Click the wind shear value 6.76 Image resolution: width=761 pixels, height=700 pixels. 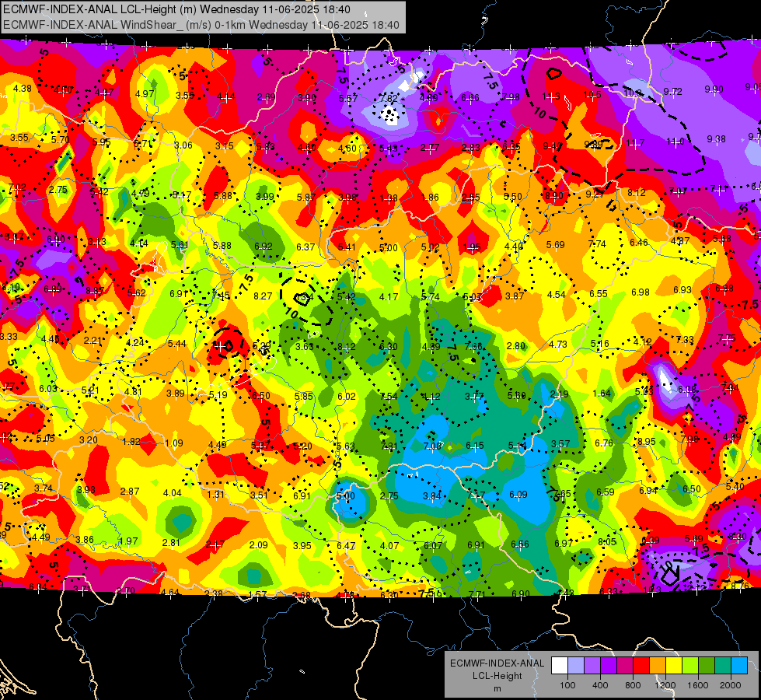pos(604,443)
